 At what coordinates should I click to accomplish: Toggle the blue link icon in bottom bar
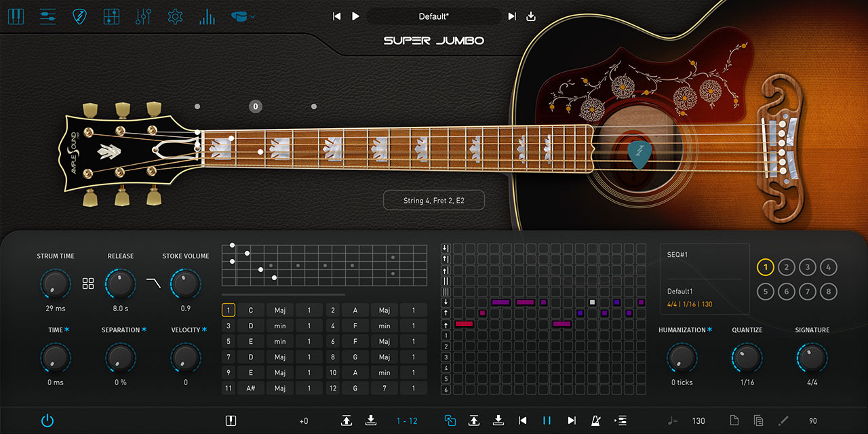[x=450, y=420]
